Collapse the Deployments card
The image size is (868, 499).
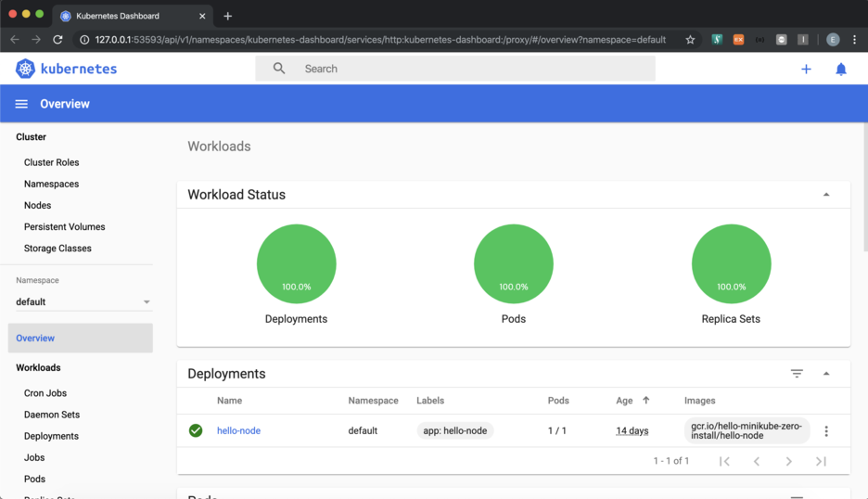coord(826,373)
